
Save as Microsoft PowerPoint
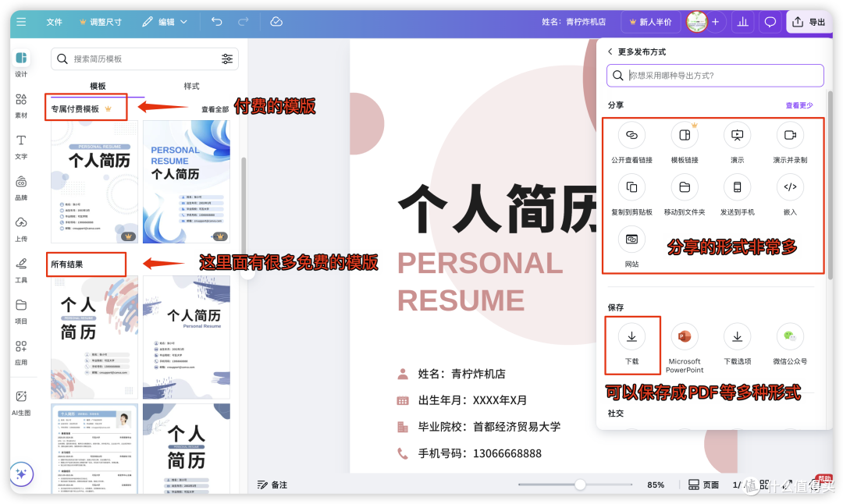click(685, 348)
